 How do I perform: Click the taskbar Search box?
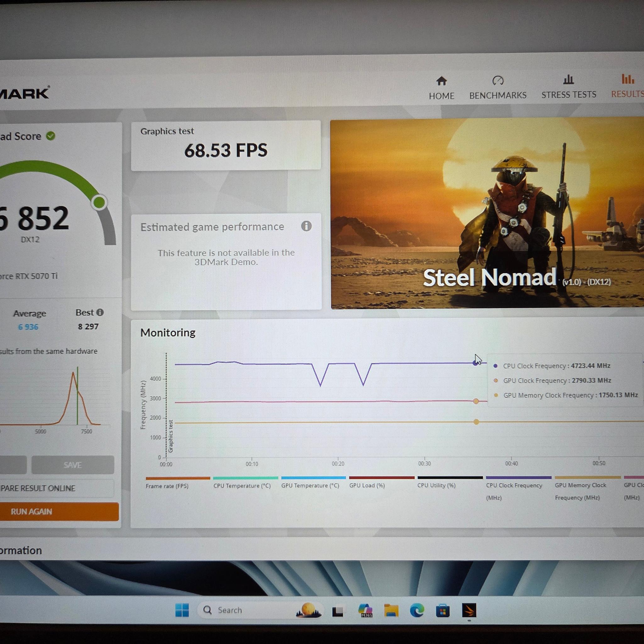tap(260, 610)
